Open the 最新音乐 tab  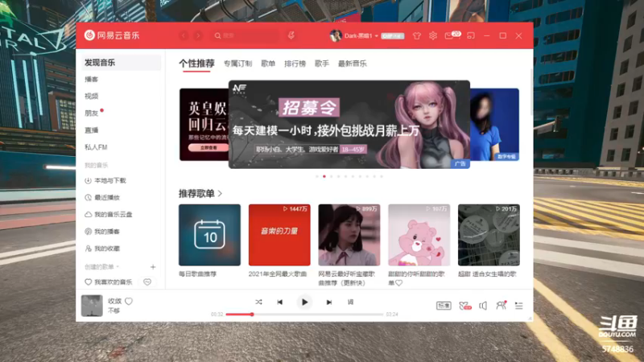(353, 64)
